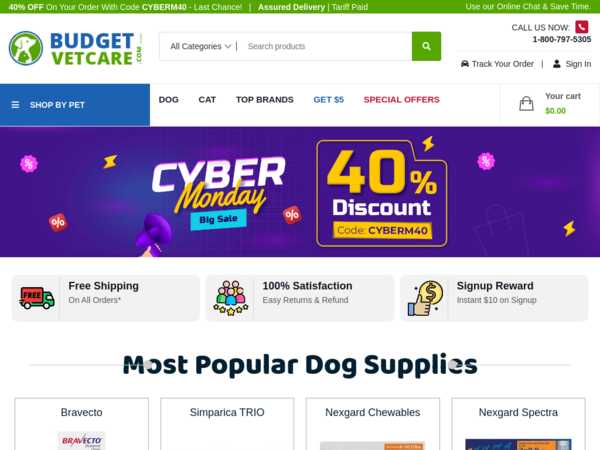Open the shopping cart bag icon
This screenshot has height=450, width=600.
click(526, 104)
